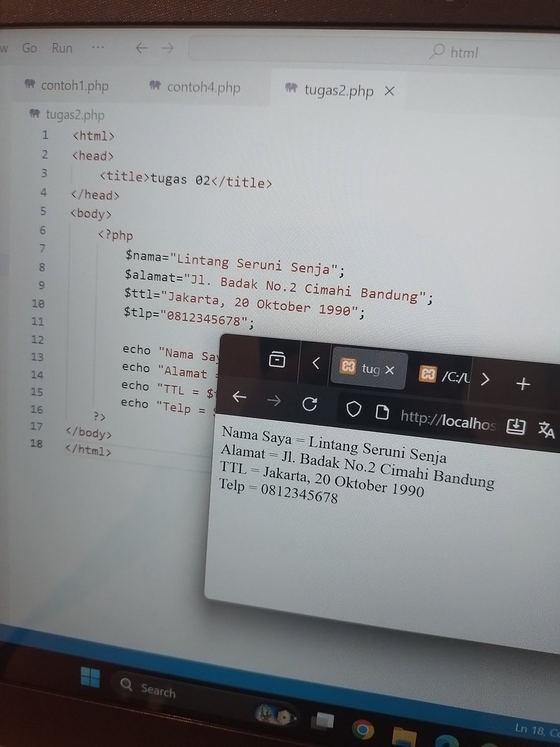Viewport: 560px width, 747px height.
Task: Click the Telp = 0812345678 output line
Action: pyautogui.click(x=278, y=489)
